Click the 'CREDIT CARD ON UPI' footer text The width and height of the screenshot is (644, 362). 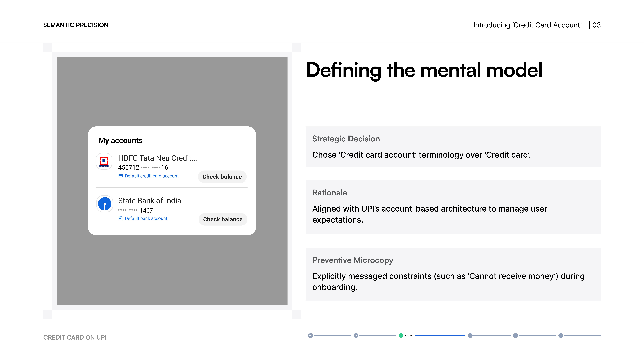point(75,338)
